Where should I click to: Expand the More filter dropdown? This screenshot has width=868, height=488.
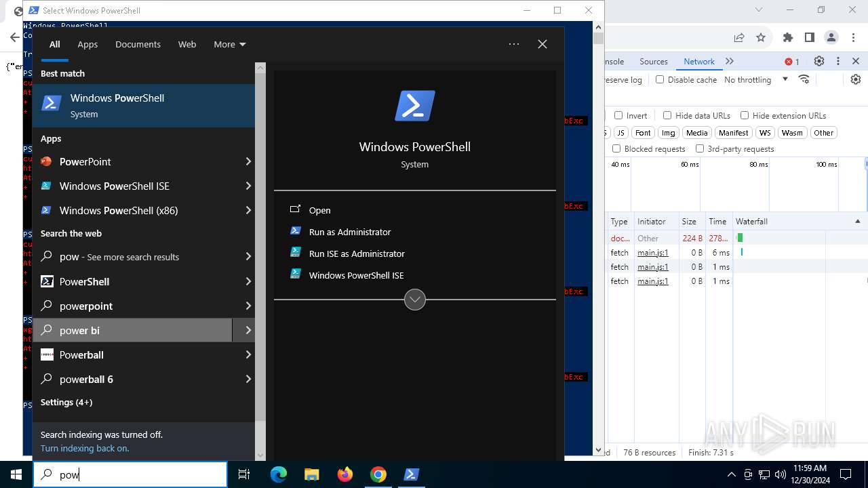[230, 44]
